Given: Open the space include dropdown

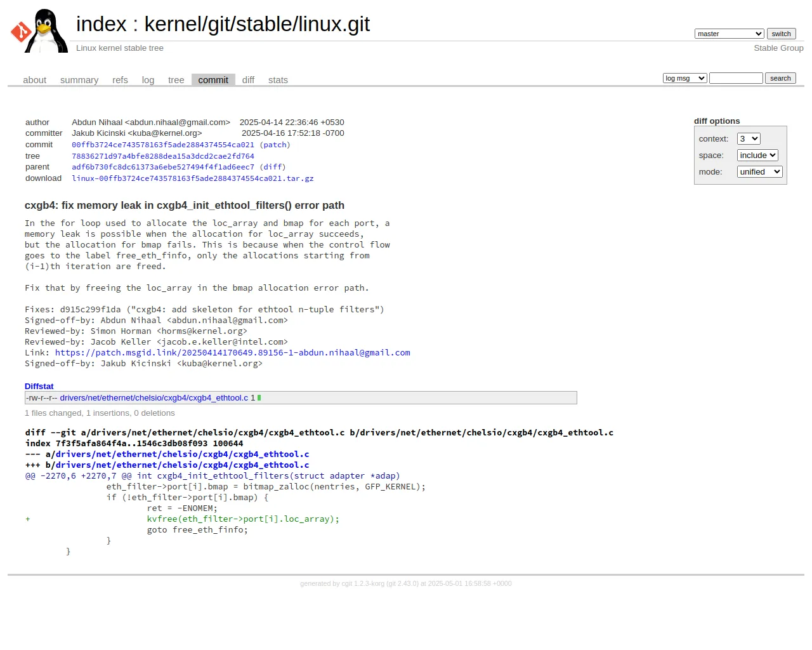Looking at the screenshot, I should 757,156.
